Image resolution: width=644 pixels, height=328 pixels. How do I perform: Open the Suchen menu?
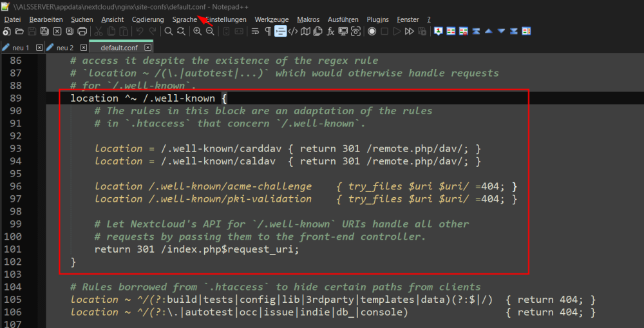click(x=82, y=19)
